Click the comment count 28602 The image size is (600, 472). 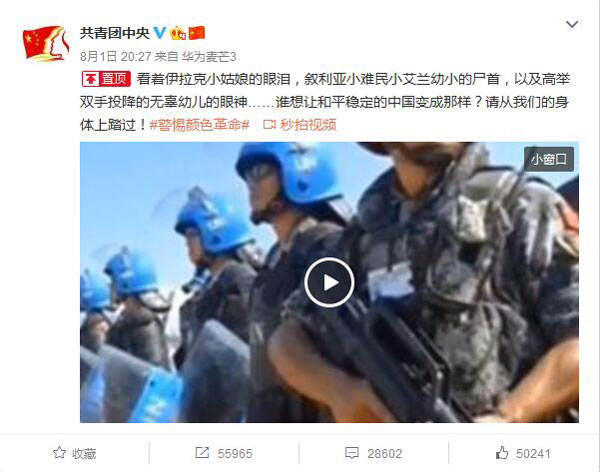(x=385, y=454)
